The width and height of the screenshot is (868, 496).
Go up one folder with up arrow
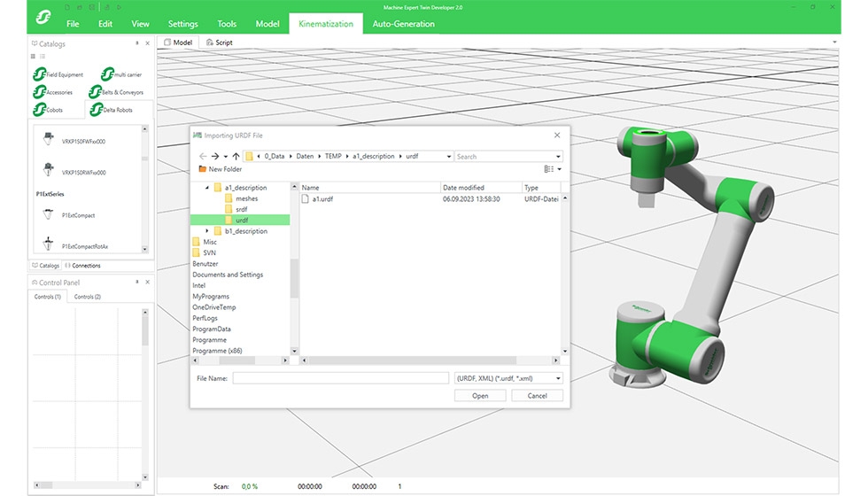tap(236, 156)
